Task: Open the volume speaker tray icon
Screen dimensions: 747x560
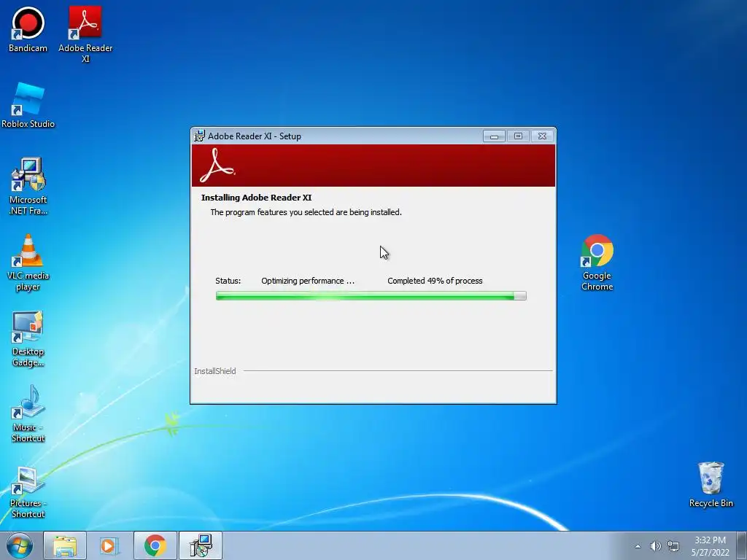Action: pyautogui.click(x=656, y=546)
